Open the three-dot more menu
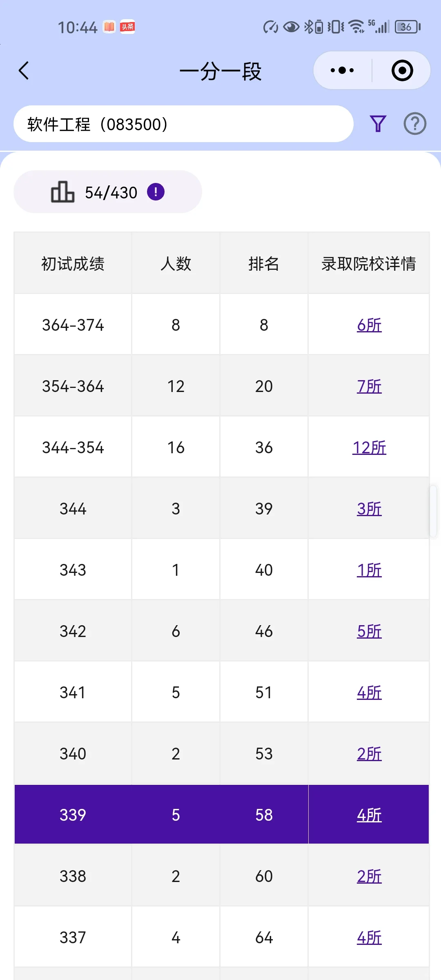This screenshot has width=441, height=980. [342, 71]
